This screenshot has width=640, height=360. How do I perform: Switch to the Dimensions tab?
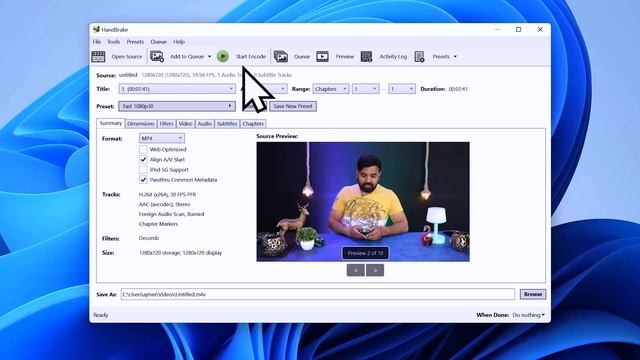140,124
